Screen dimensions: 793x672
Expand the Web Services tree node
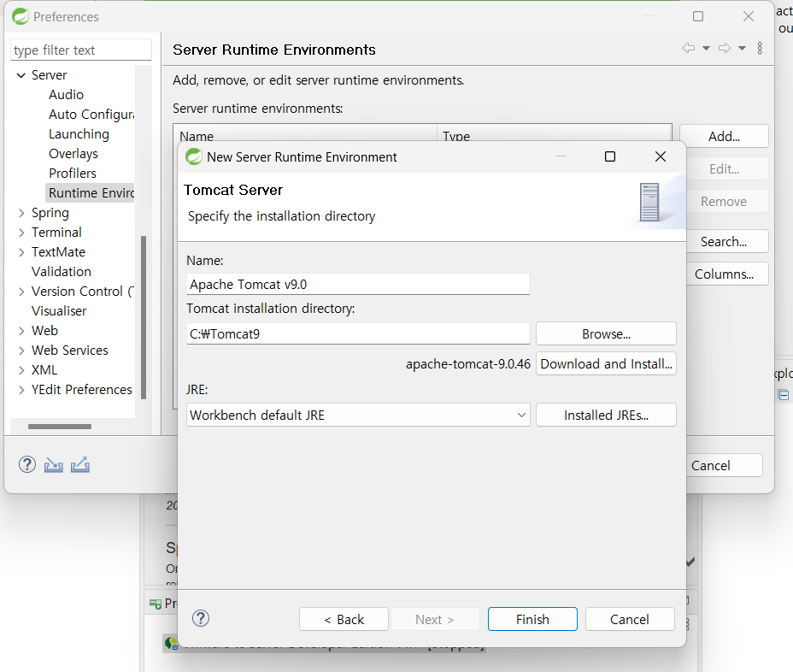(x=21, y=351)
